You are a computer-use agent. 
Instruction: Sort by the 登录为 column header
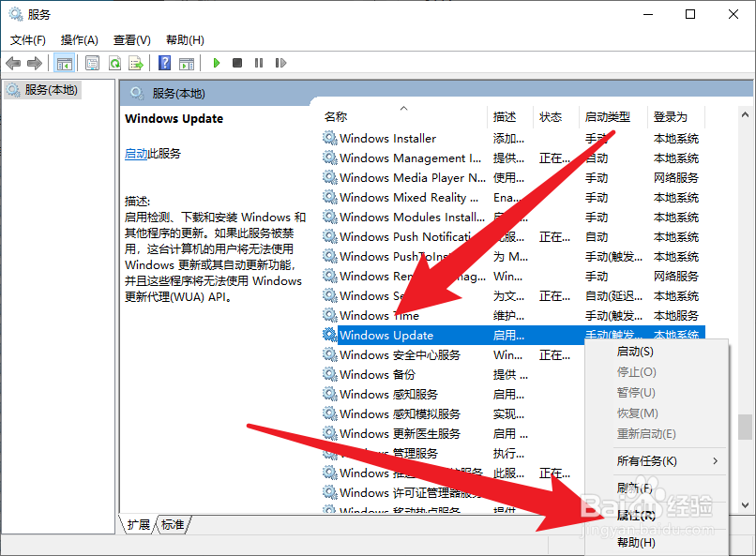676,116
